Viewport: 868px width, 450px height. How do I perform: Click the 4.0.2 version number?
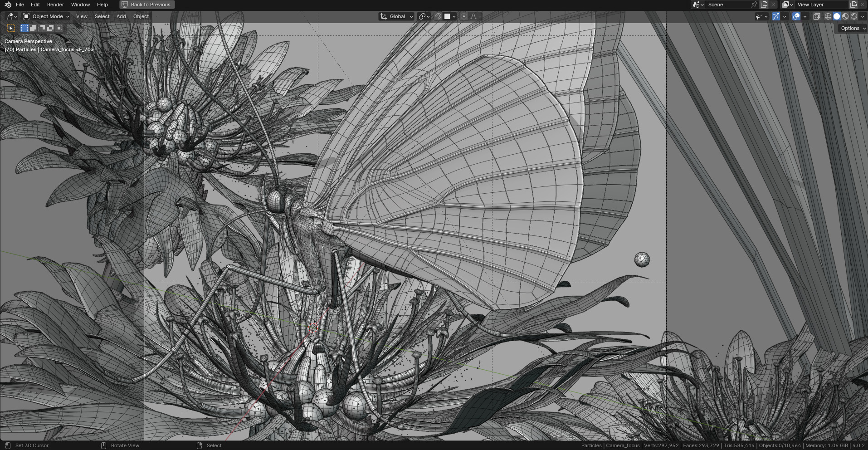click(858, 445)
